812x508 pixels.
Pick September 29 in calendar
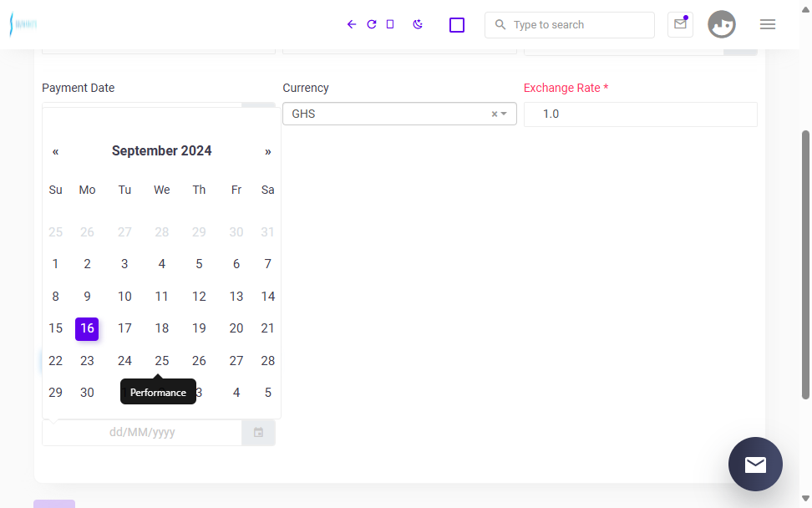click(x=55, y=393)
